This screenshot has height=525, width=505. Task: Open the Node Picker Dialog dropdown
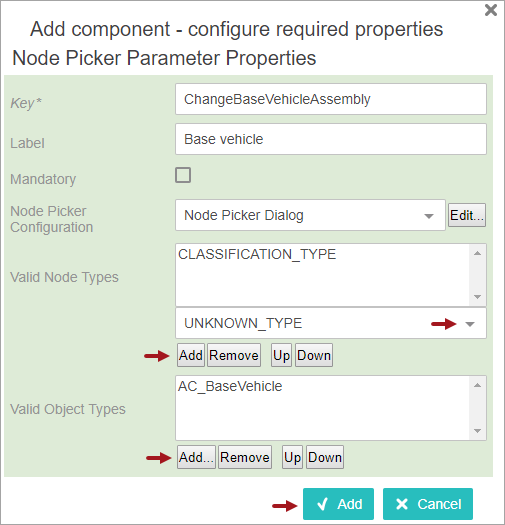click(x=310, y=215)
